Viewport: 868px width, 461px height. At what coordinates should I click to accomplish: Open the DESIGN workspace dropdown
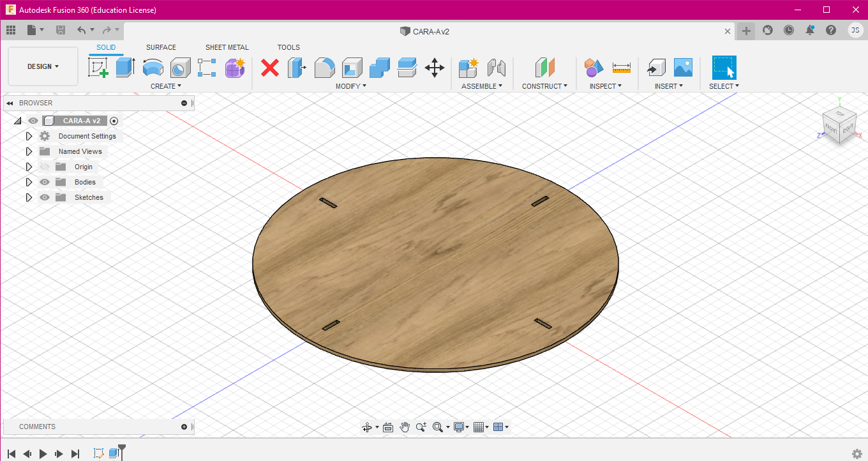[43, 66]
